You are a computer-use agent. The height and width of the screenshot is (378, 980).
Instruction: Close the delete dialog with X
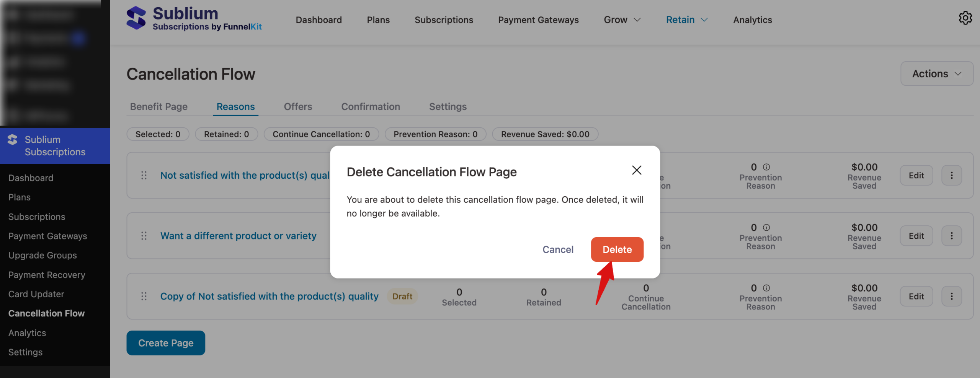[x=636, y=170]
